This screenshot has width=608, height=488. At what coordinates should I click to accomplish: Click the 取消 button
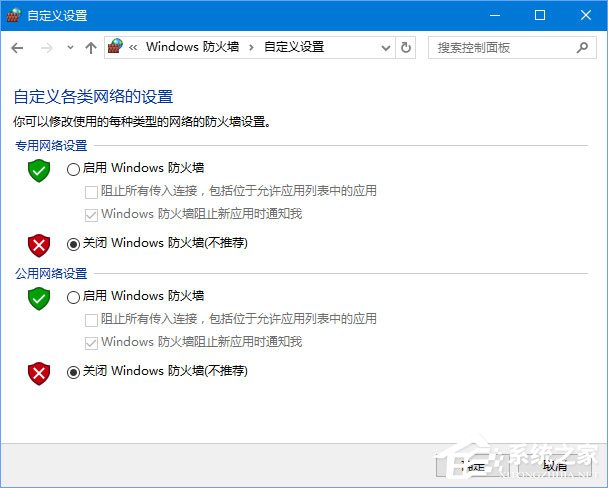[554, 466]
